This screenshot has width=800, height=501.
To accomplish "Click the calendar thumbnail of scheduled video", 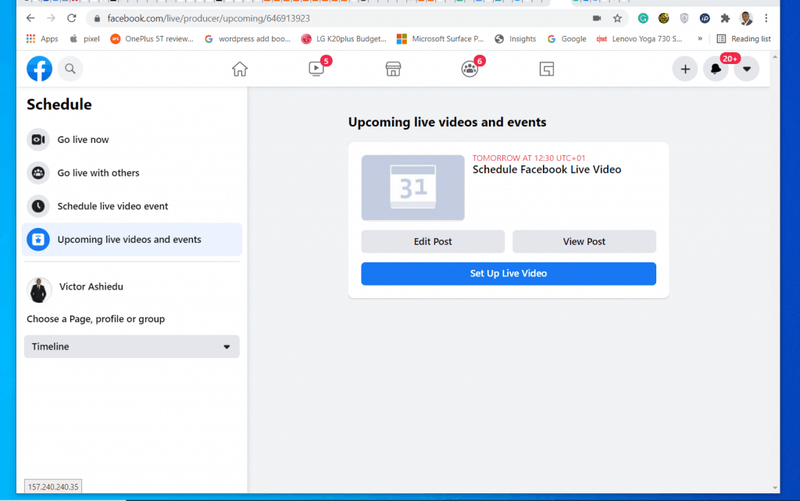I will [413, 188].
